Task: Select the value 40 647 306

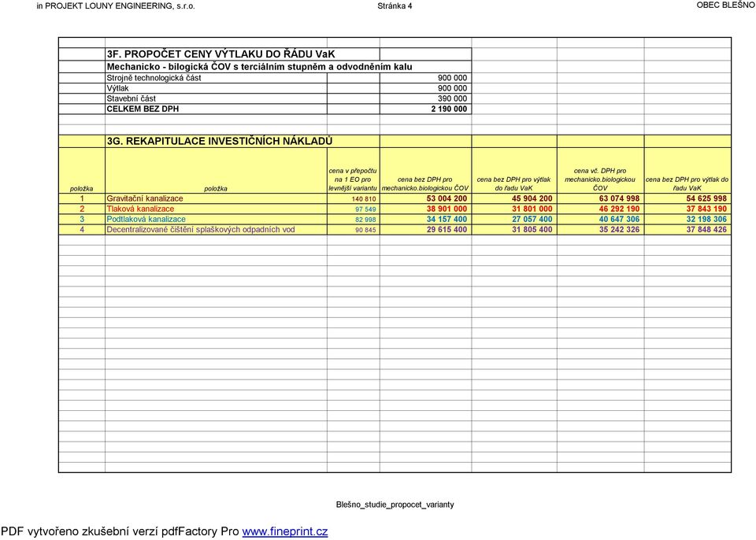Action: pos(619,220)
